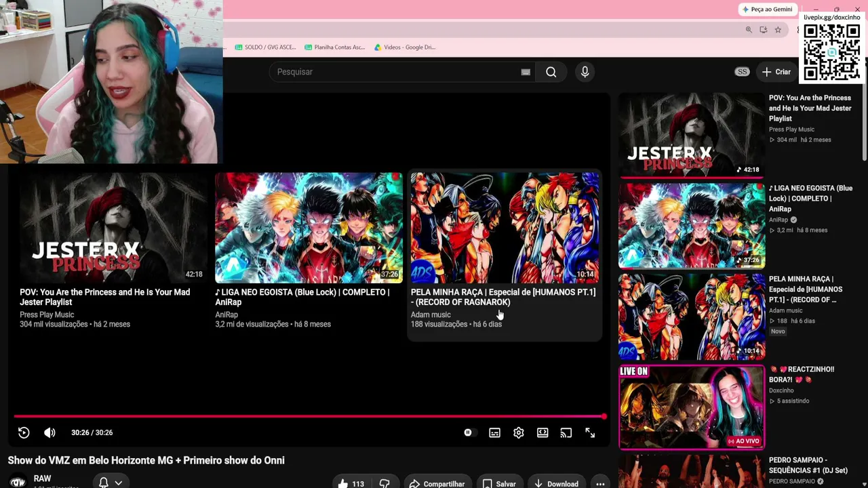Click the livepix QR code overlay
868x488 pixels.
tap(831, 52)
